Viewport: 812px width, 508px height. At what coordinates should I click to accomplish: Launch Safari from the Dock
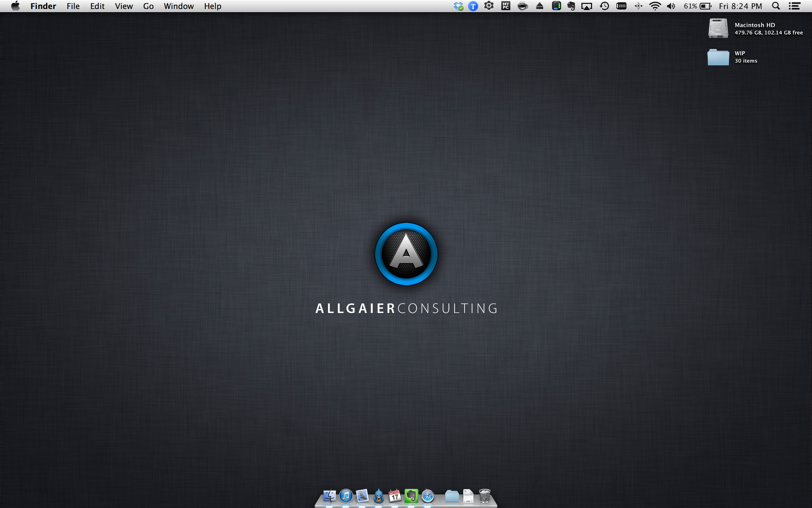click(x=428, y=496)
